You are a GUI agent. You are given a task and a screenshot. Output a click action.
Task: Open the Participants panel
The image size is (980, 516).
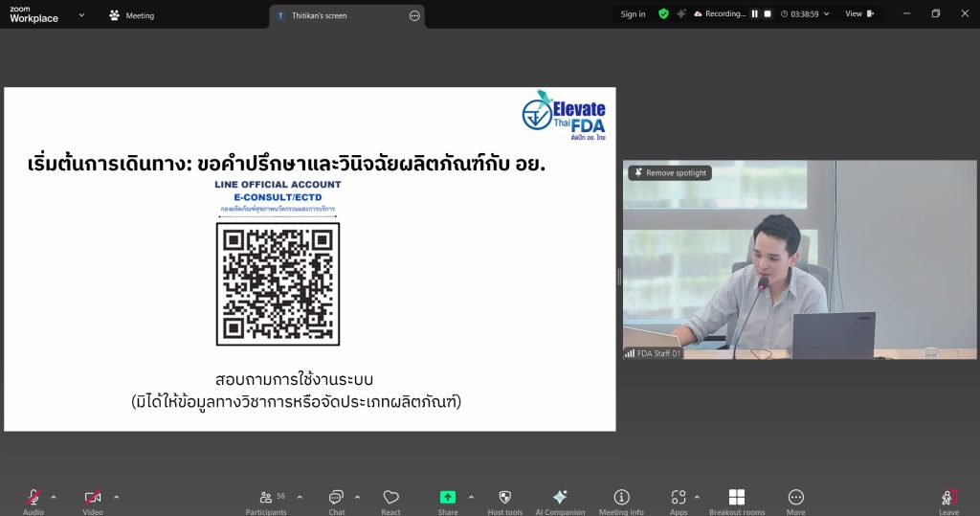[266, 501]
